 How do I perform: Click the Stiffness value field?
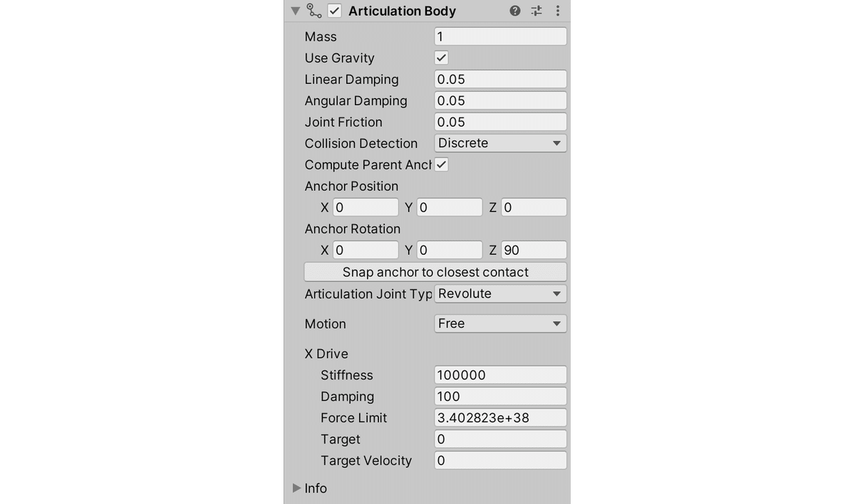499,374
